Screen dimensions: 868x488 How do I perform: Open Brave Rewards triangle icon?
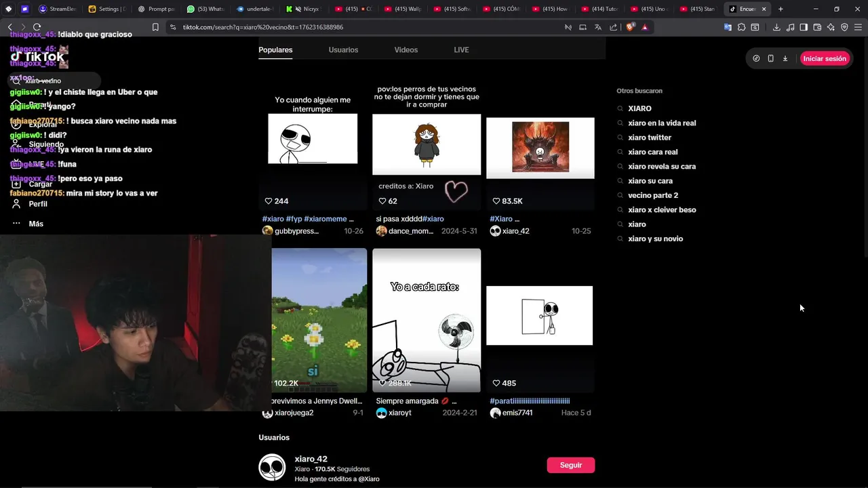pyautogui.click(x=644, y=27)
